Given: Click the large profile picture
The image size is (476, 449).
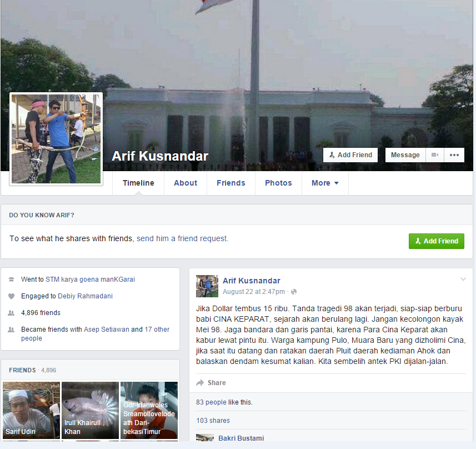Looking at the screenshot, I should pos(56,139).
